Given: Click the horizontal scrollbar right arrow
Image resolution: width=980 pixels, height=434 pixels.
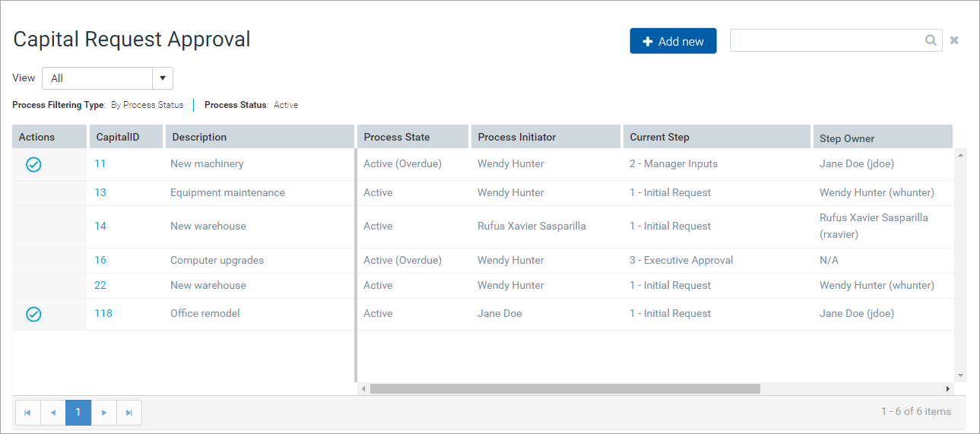Looking at the screenshot, I should click(x=947, y=388).
